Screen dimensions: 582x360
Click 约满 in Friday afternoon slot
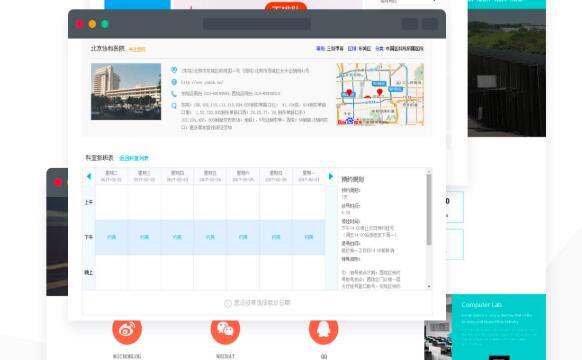(210, 237)
